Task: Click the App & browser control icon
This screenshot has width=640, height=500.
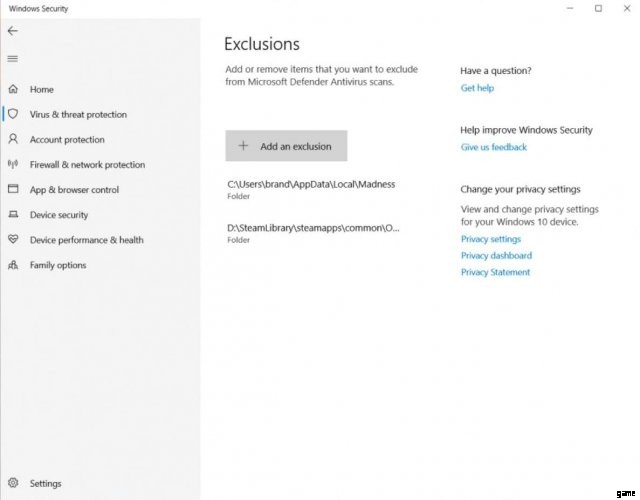Action: [13, 190]
